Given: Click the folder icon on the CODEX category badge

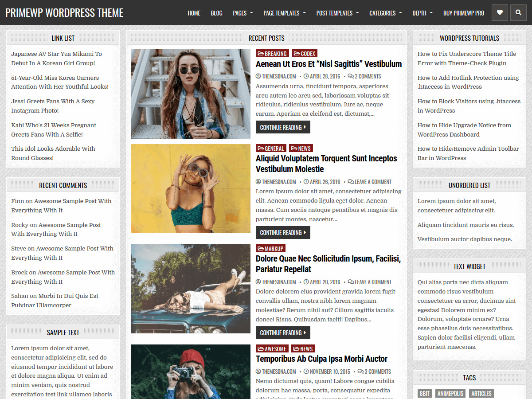Looking at the screenshot, I should coord(297,53).
